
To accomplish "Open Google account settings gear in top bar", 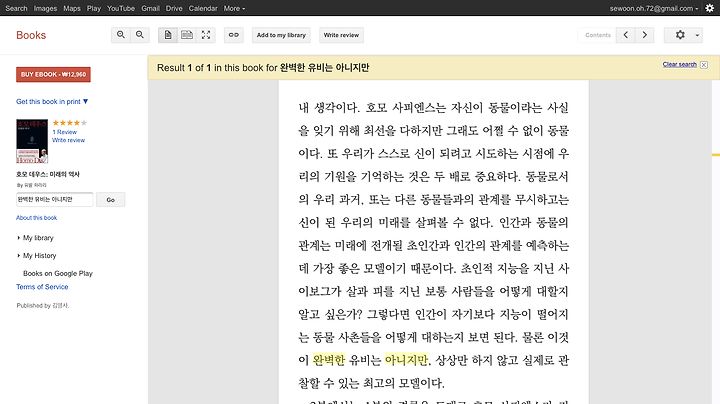I will (x=710, y=8).
